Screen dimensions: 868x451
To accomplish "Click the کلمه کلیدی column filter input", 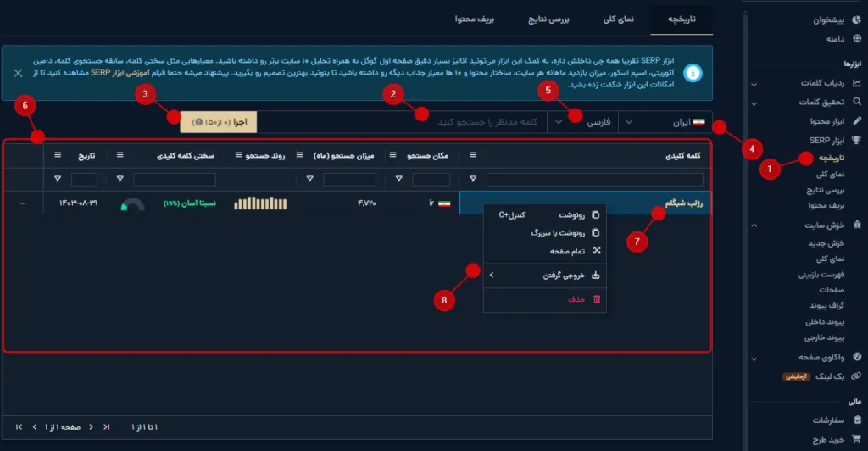I will (x=594, y=179).
